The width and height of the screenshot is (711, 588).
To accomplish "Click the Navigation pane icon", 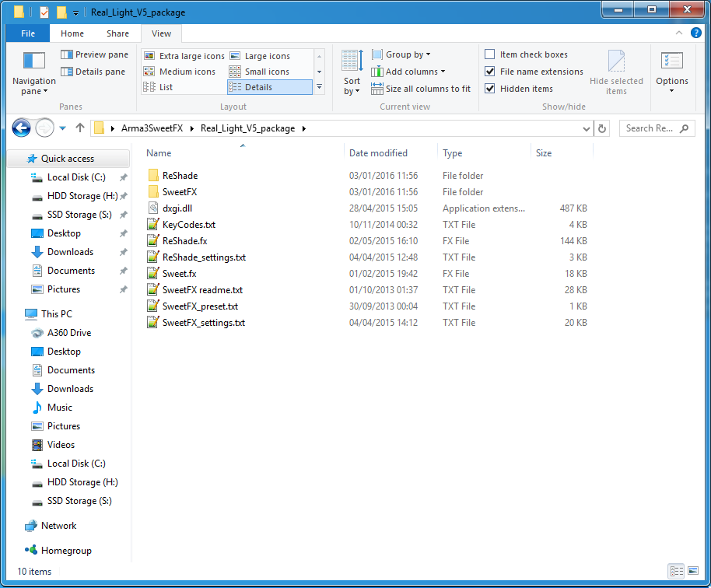I will click(34, 61).
